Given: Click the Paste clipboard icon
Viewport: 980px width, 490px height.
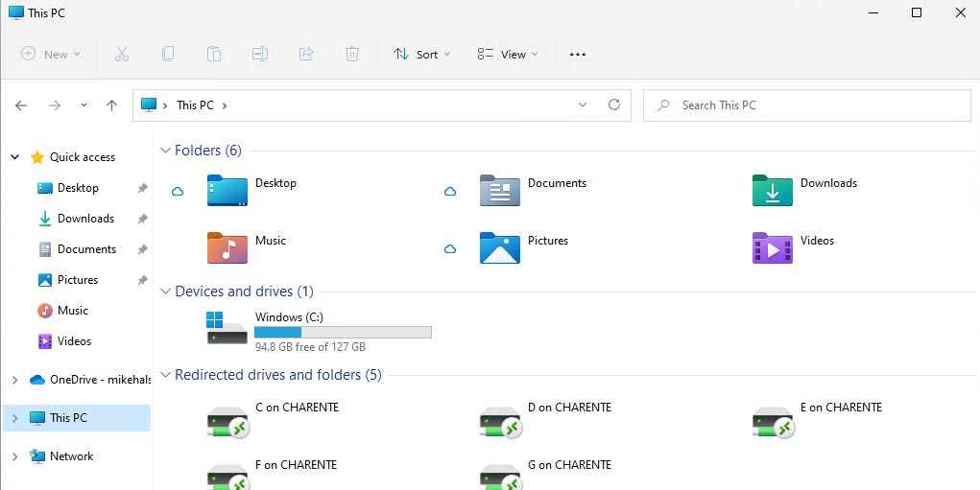Looking at the screenshot, I should [214, 55].
